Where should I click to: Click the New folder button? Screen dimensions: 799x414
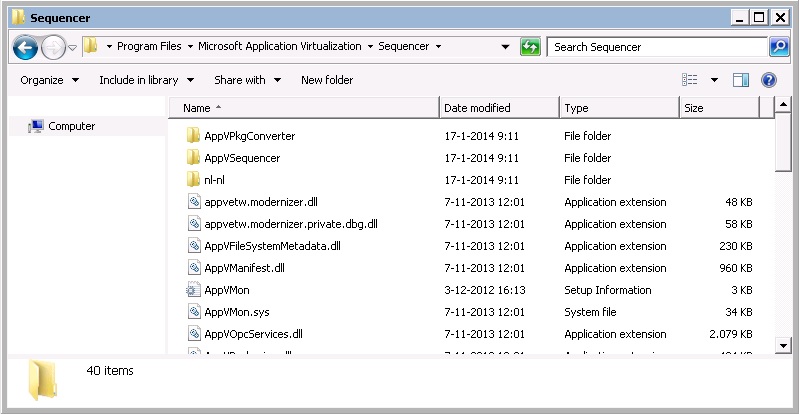click(x=327, y=80)
